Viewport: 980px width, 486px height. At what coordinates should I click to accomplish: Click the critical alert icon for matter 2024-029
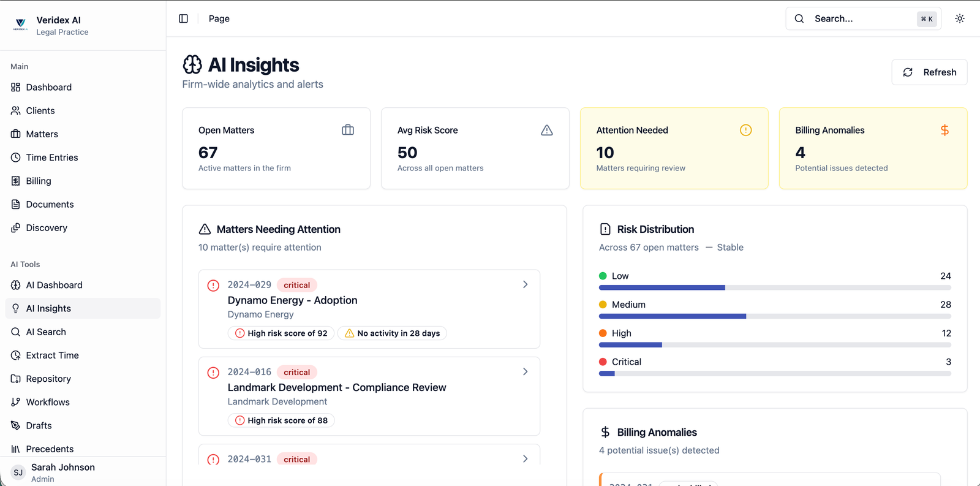213,285
